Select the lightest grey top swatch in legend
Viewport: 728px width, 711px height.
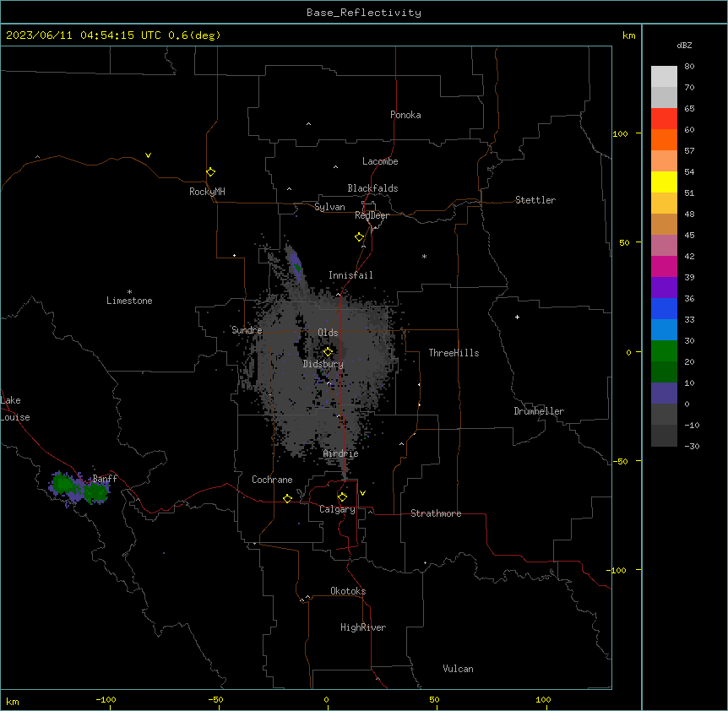664,77
